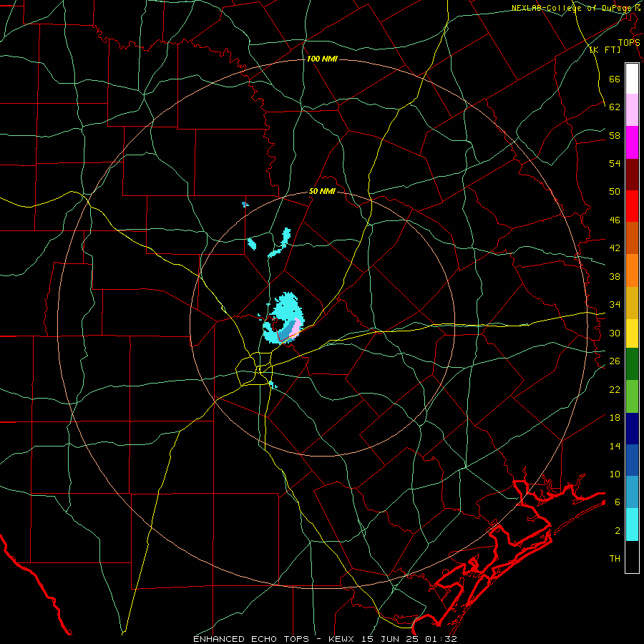Click the orange swatch near 42
The height and width of the screenshot is (644, 644).
tap(632, 270)
